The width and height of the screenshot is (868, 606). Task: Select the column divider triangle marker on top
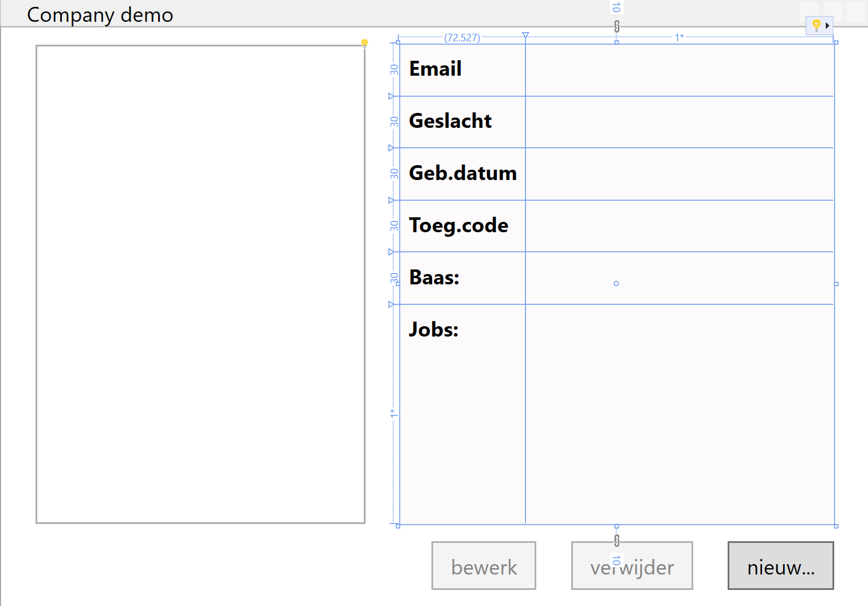point(525,36)
